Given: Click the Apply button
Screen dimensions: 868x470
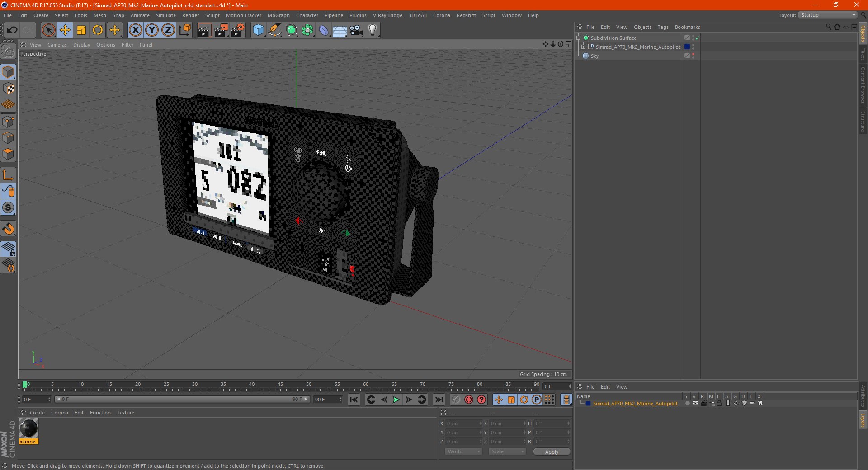Looking at the screenshot, I should point(552,451).
